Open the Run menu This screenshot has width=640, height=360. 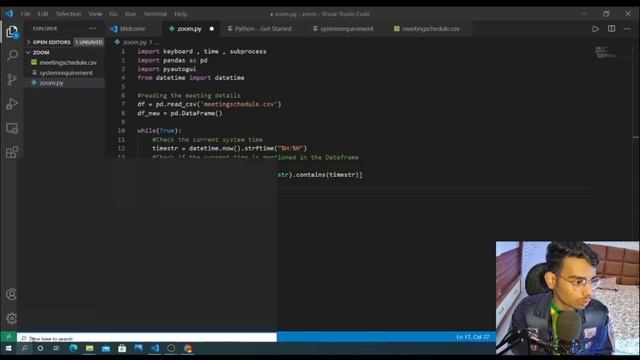[131, 14]
